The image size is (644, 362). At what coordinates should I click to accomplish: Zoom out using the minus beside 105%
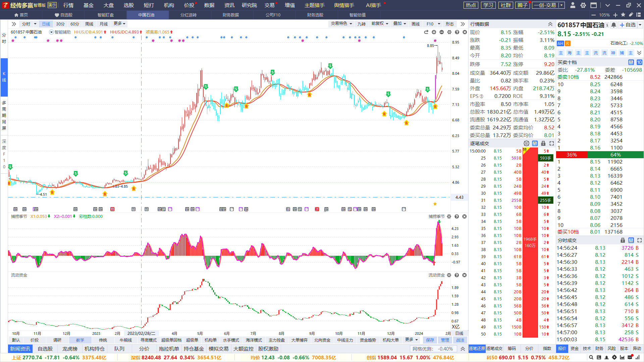click(x=593, y=15)
